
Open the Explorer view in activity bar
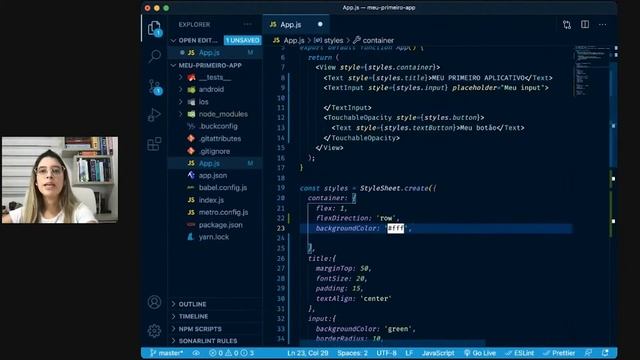pos(154,28)
